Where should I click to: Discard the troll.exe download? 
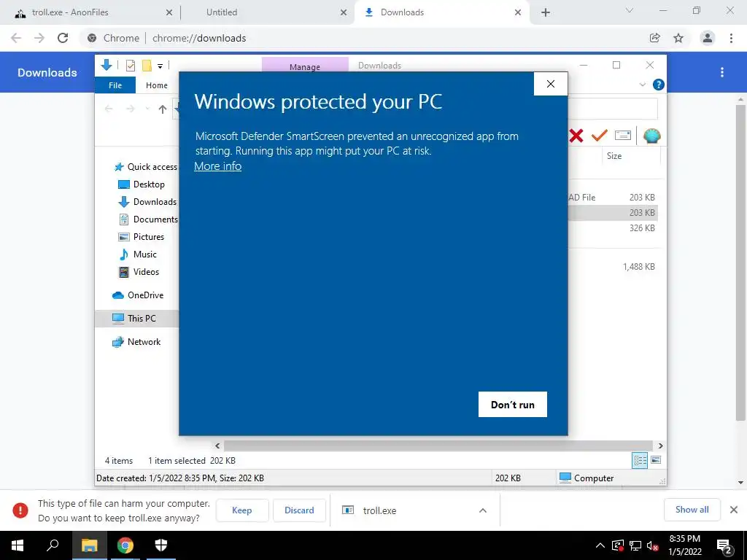click(299, 510)
